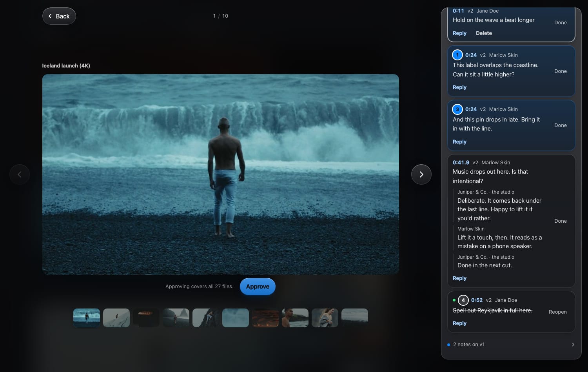Mark 'Hold on the wave a beat longer' as Done
The height and width of the screenshot is (372, 588).
(x=561, y=23)
